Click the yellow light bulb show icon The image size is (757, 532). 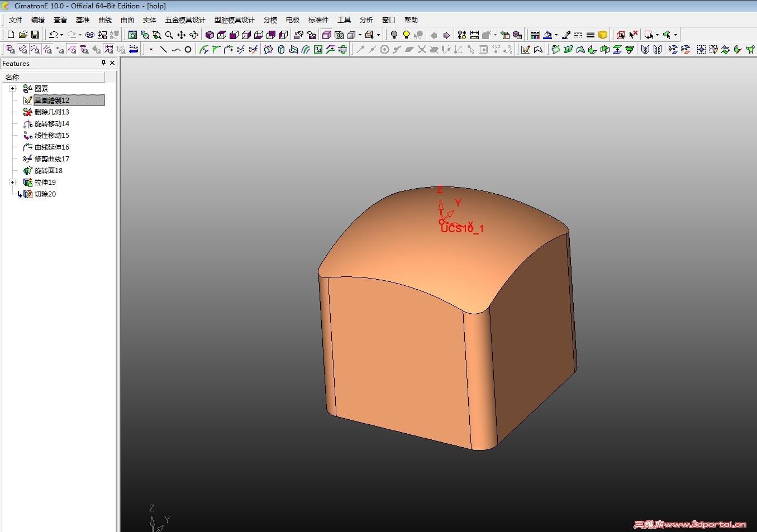[406, 35]
